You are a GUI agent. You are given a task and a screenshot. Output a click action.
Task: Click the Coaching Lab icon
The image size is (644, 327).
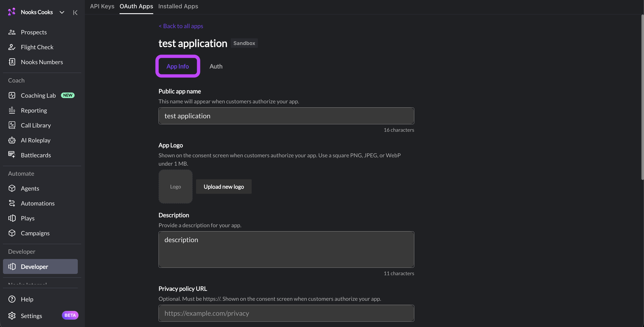click(x=12, y=95)
